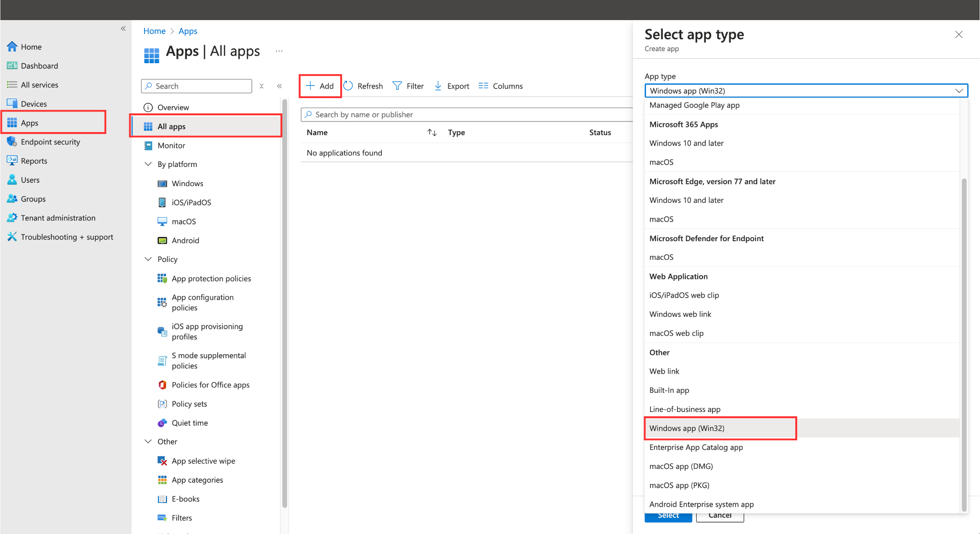
Task: Open the Columns chooser icon
Action: [x=483, y=86]
